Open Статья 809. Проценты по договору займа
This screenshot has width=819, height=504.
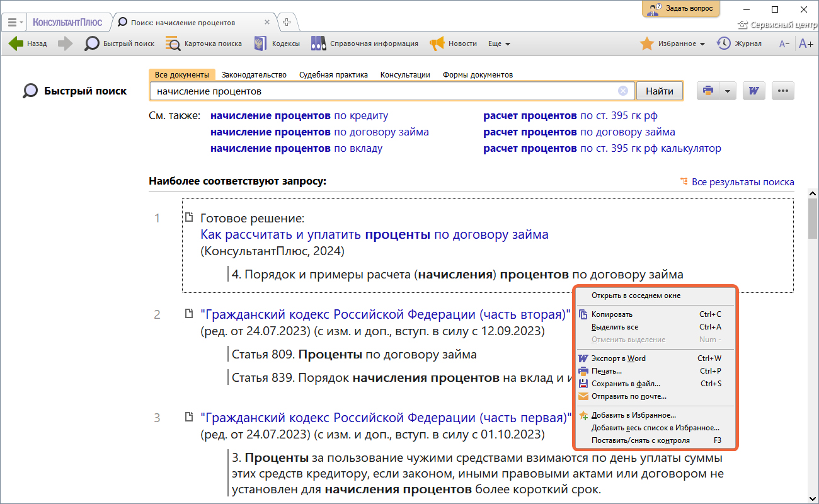pos(354,354)
